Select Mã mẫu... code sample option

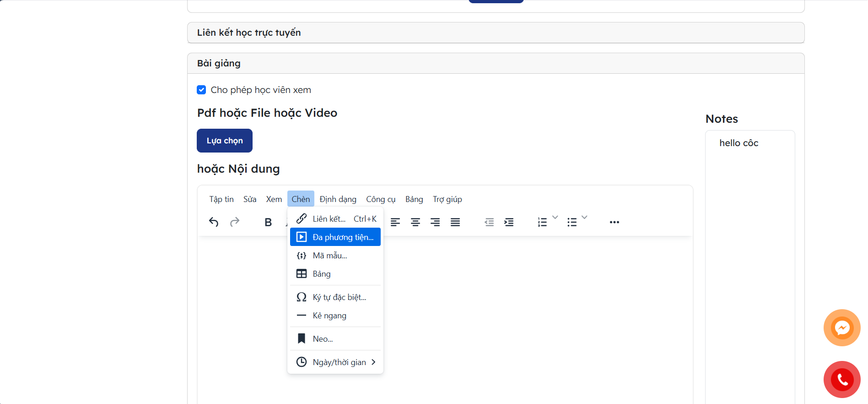(335, 256)
